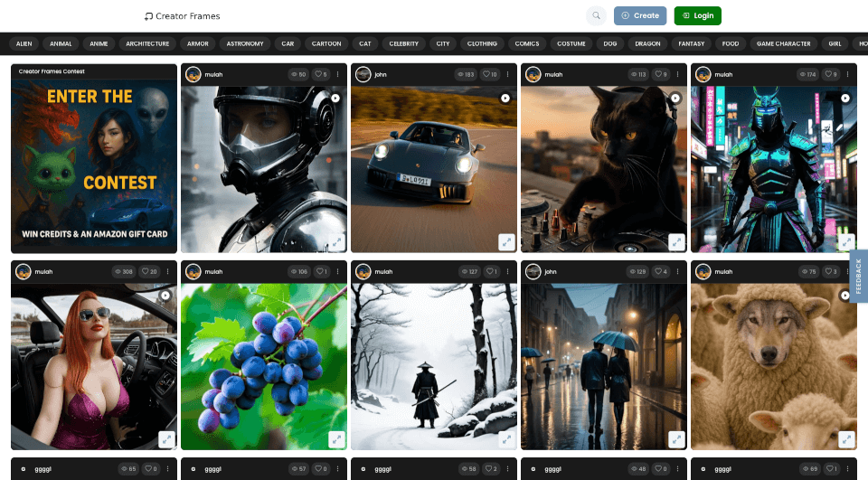Open the Feedback side tab
The image size is (868, 480).
point(859,277)
